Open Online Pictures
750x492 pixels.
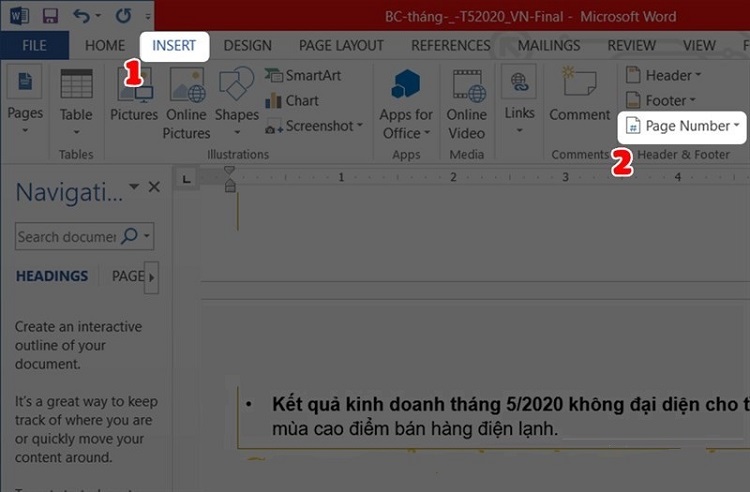pyautogui.click(x=186, y=104)
